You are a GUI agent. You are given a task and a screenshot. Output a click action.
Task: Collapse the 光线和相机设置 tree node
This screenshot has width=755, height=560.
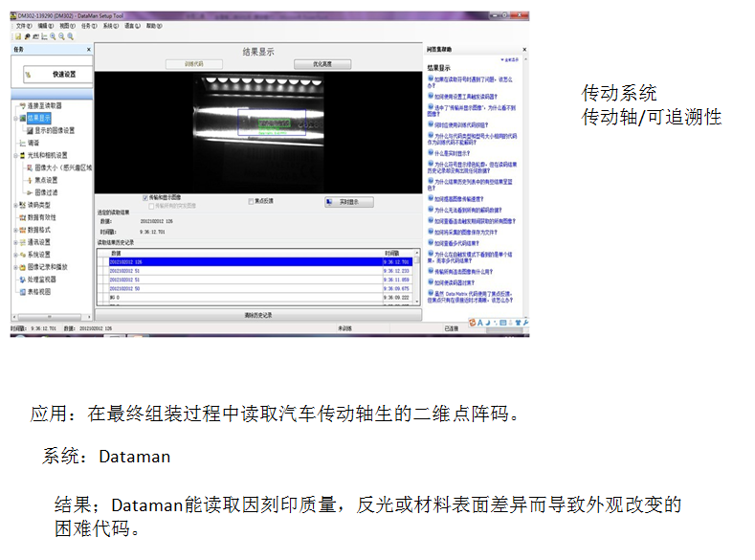[16, 155]
